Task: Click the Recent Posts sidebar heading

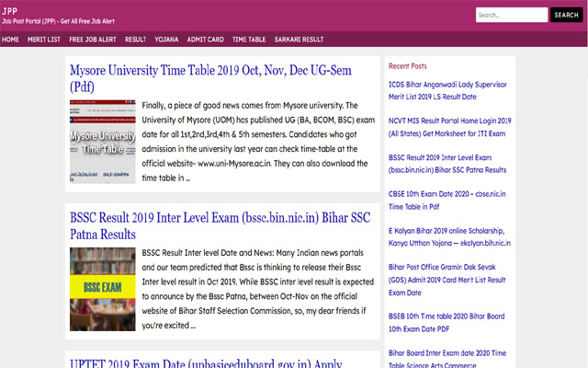Action: click(x=408, y=66)
